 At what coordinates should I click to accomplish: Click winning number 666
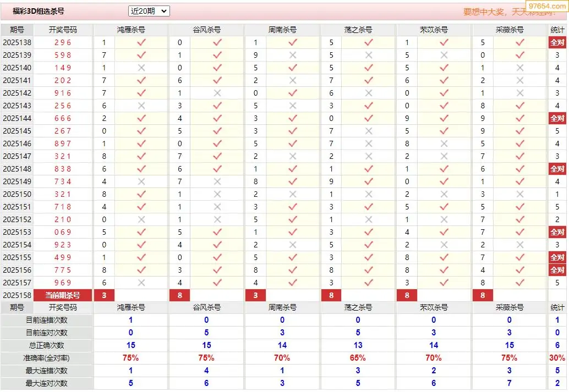[63, 118]
